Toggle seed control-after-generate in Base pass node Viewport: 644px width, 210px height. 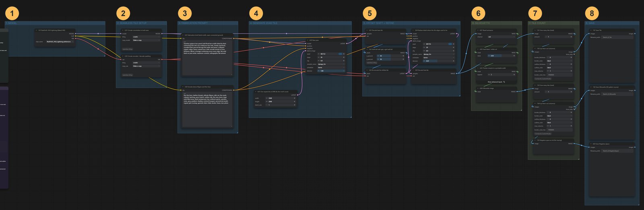point(340,54)
